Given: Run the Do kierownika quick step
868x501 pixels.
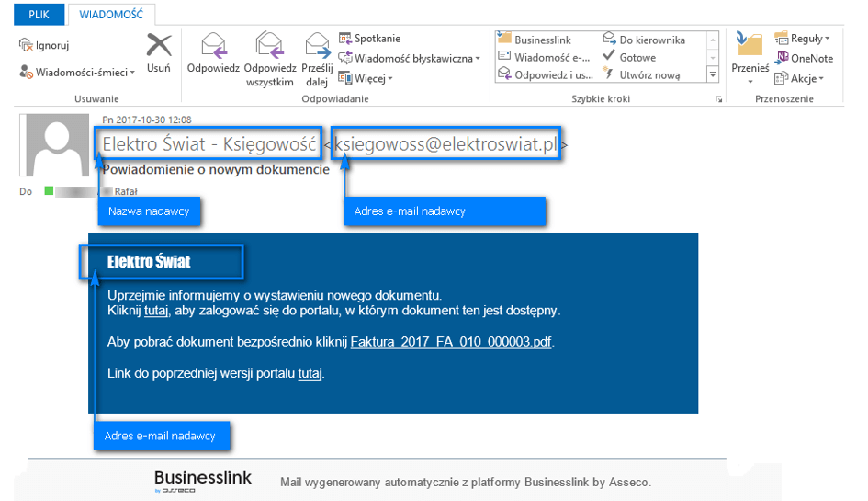Looking at the screenshot, I should 644,40.
